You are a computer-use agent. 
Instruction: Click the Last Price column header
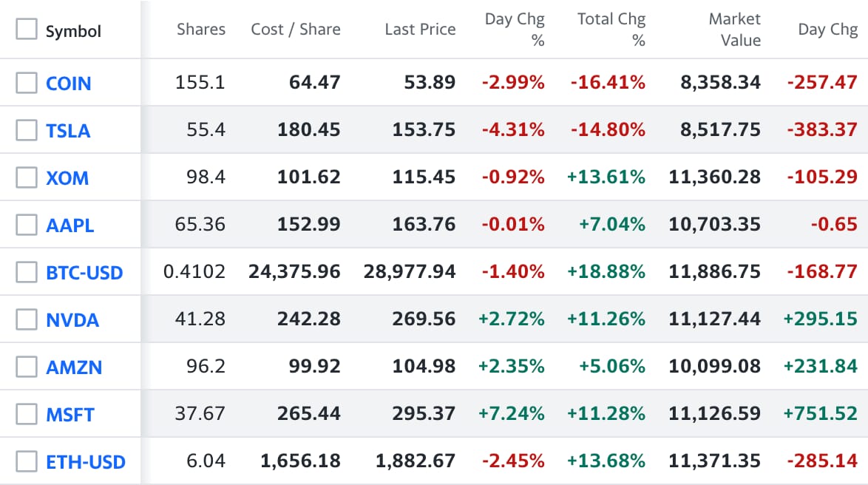coord(420,30)
